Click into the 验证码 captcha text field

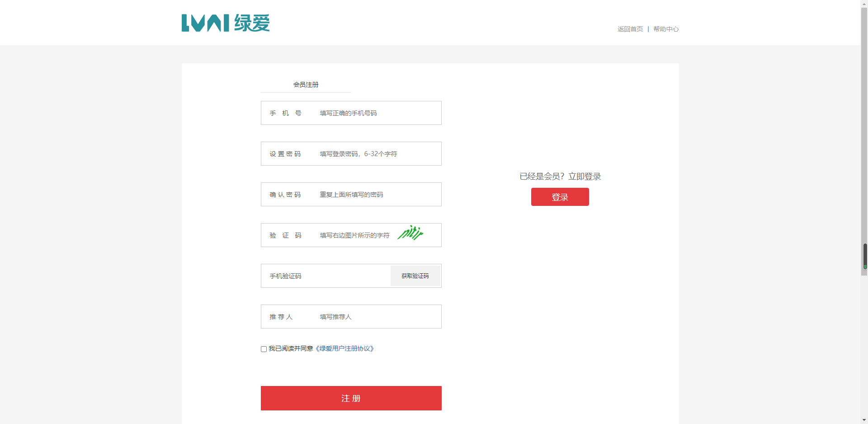(355, 235)
